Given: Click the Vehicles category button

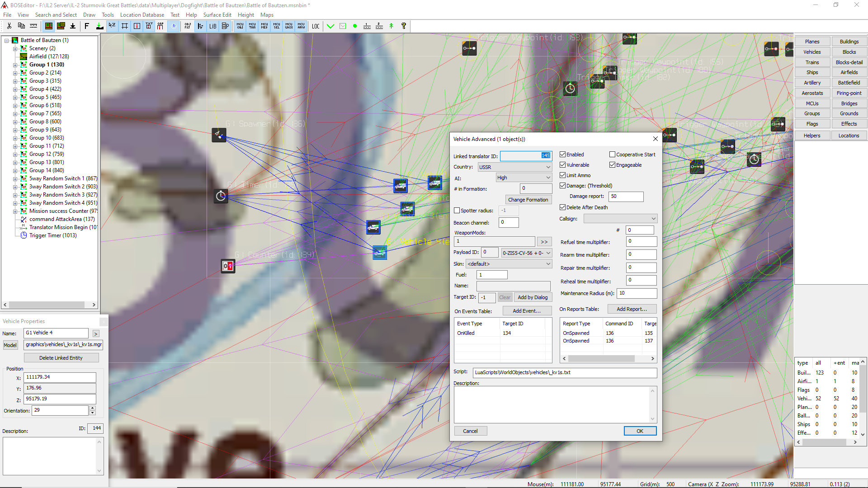Looking at the screenshot, I should click(812, 52).
